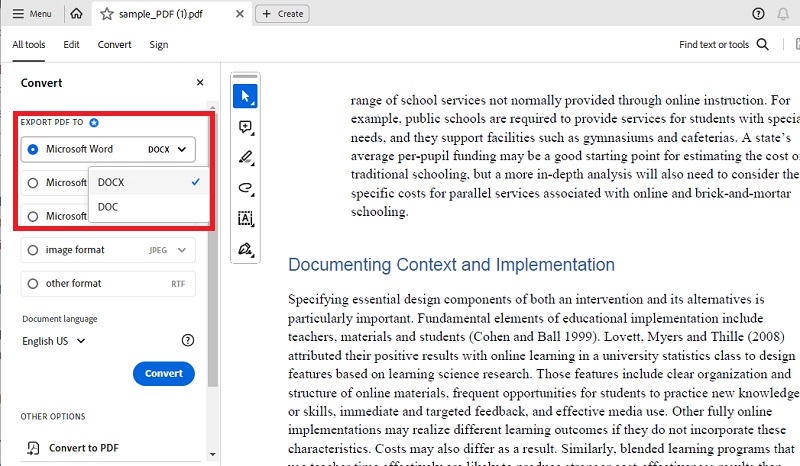Screen dimensions: 800x466
Task: Open the notifications bell
Action: (783, 14)
